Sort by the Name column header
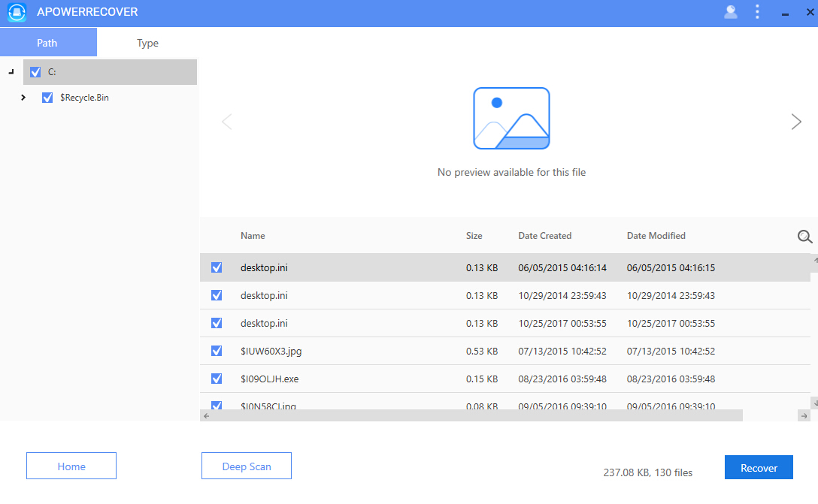The height and width of the screenshot is (504, 818). coord(253,236)
